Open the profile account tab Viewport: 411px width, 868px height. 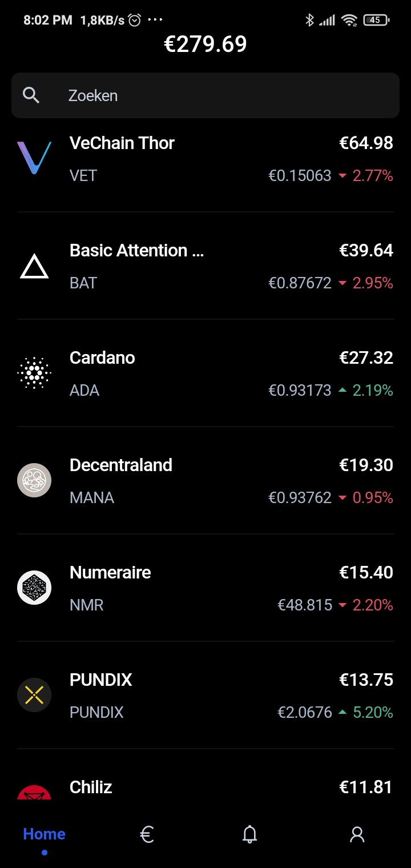click(357, 835)
